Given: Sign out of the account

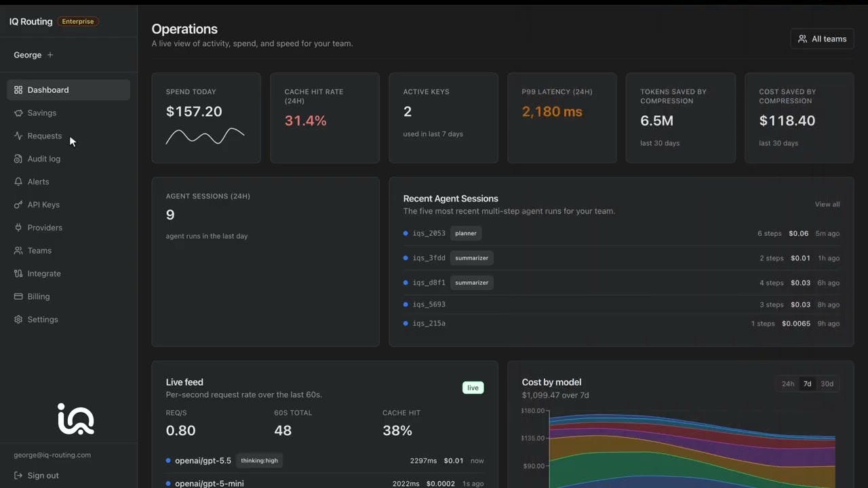Looking at the screenshot, I should [x=37, y=476].
